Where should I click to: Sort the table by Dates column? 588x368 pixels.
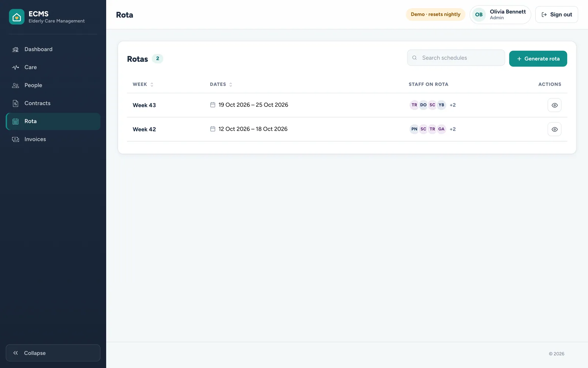(221, 84)
